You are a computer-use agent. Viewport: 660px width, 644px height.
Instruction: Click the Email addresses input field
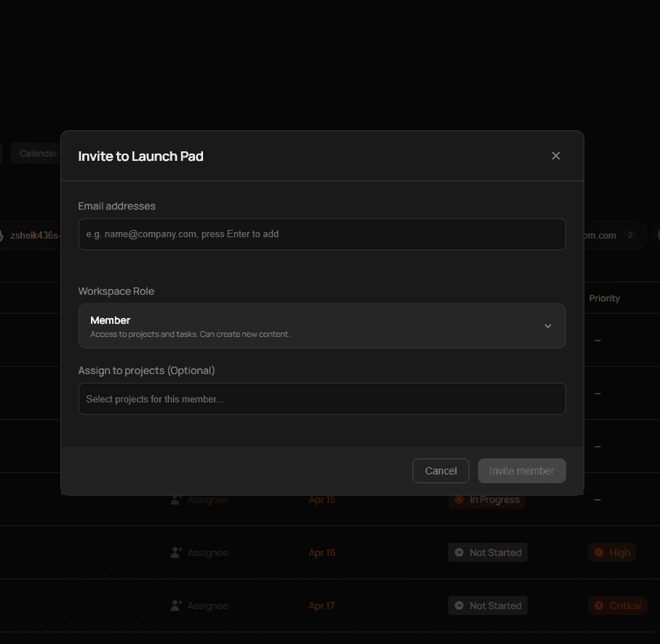(322, 234)
